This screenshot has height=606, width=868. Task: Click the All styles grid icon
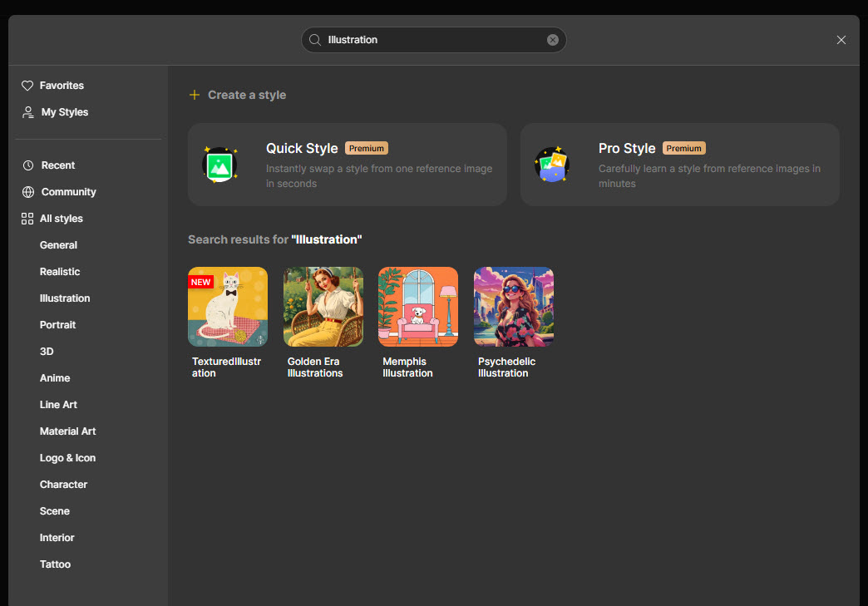pyautogui.click(x=27, y=219)
